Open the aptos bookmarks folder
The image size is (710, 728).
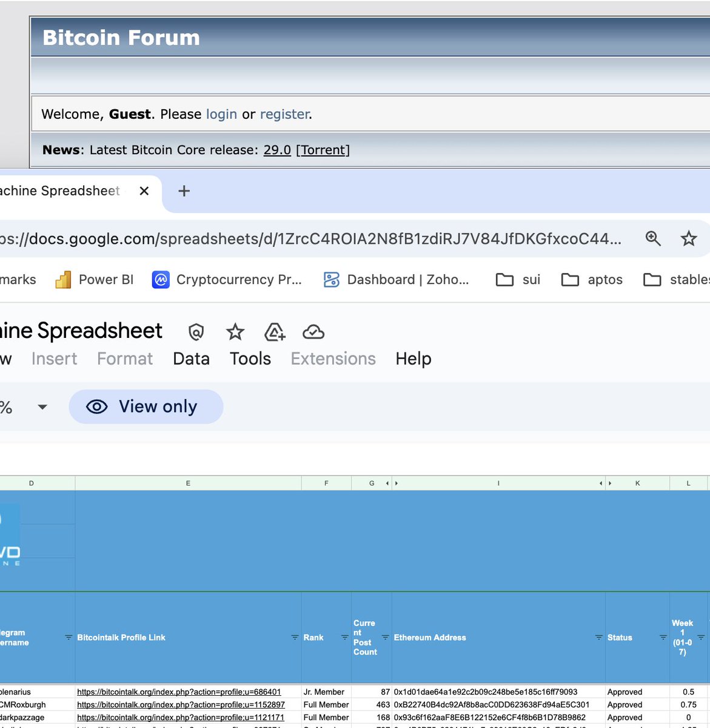(592, 280)
